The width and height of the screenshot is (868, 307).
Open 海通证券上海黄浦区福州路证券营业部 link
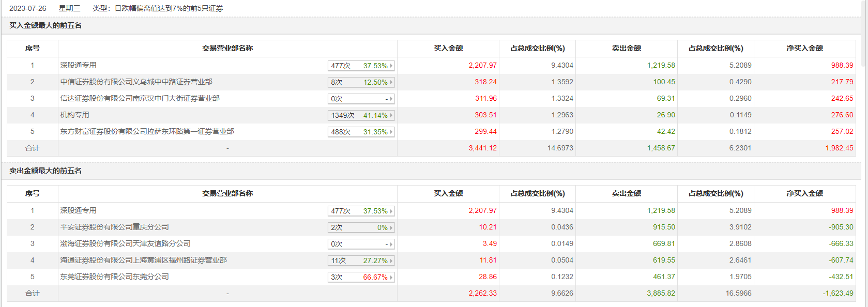pyautogui.click(x=143, y=260)
